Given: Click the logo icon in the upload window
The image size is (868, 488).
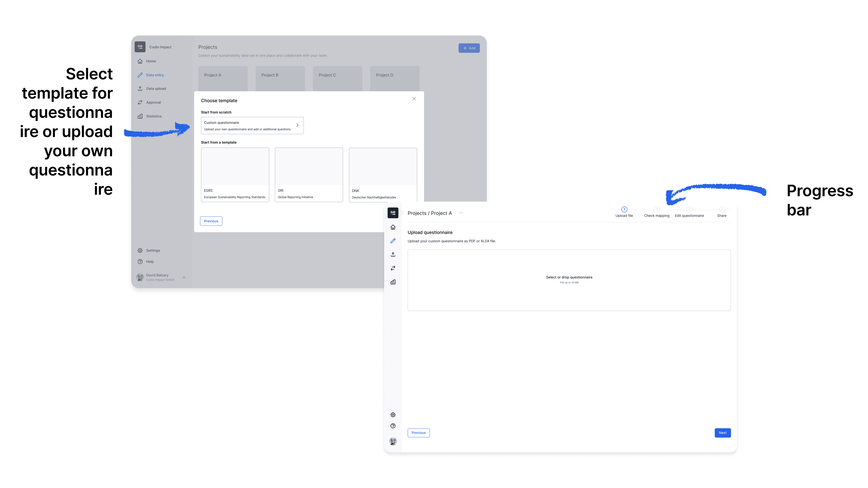Looking at the screenshot, I should tap(393, 213).
